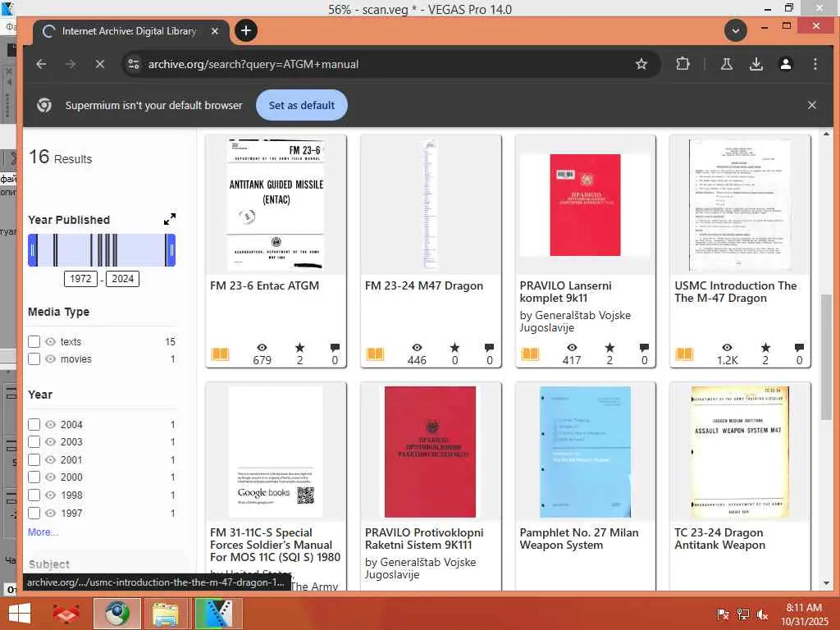Check the 1998 year checkbox

(34, 495)
